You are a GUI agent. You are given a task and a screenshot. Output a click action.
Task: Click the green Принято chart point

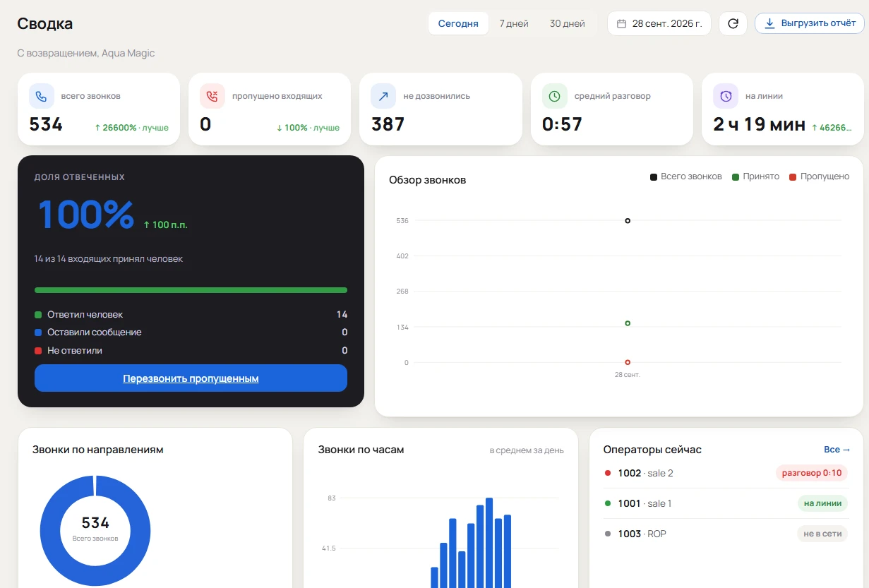coord(628,323)
